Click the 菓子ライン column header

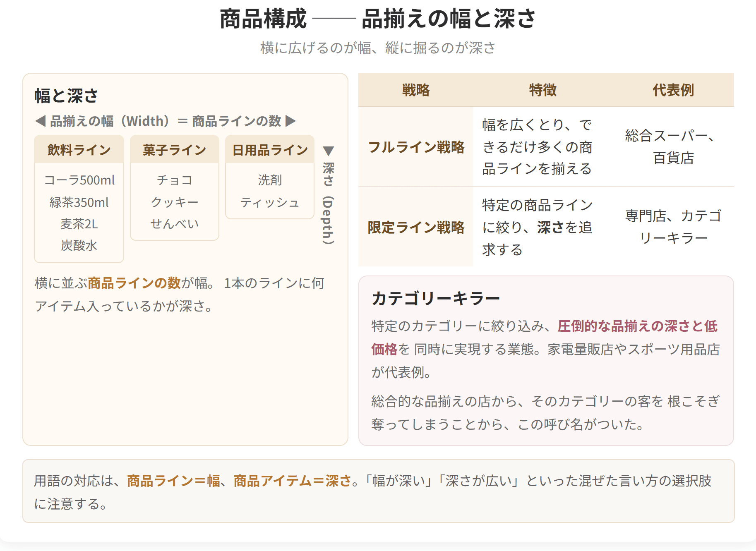pyautogui.click(x=175, y=149)
